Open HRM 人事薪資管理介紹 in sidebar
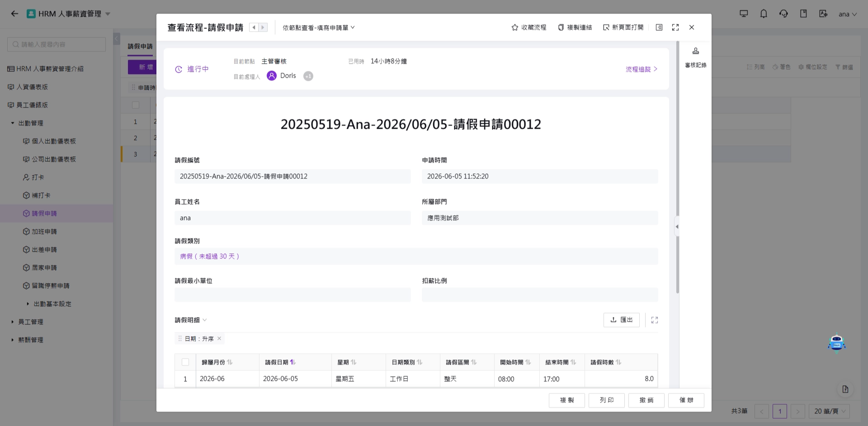 46,69
